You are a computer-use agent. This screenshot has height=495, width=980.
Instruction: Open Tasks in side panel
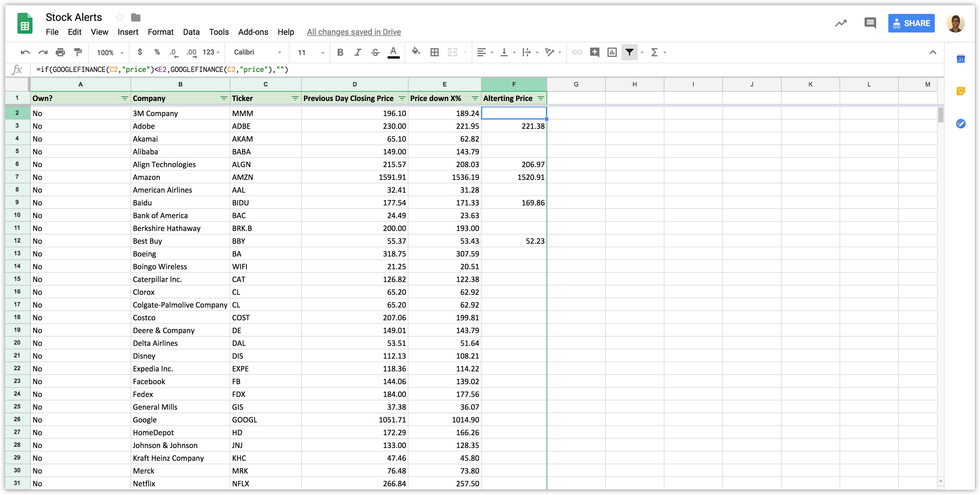pyautogui.click(x=961, y=124)
